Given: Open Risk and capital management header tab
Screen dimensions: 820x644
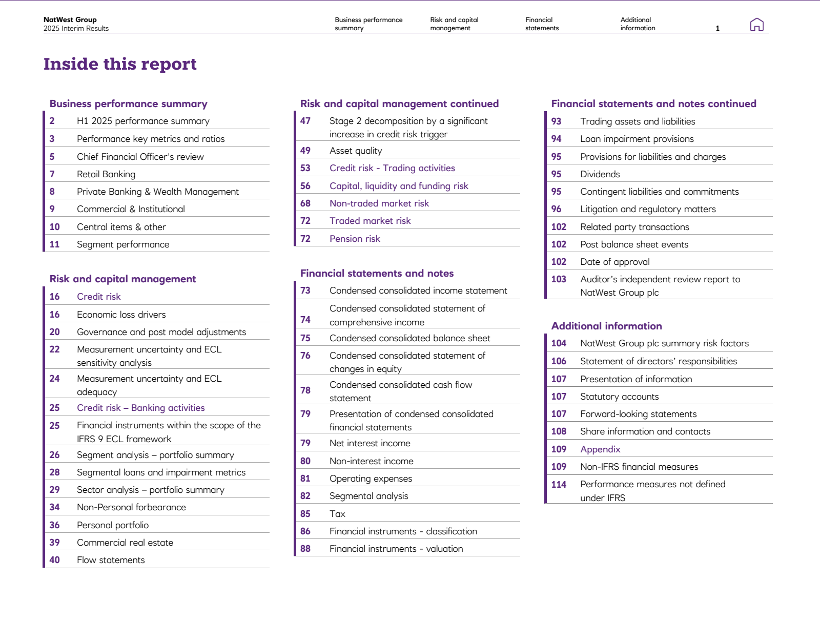Looking at the screenshot, I should coord(454,24).
